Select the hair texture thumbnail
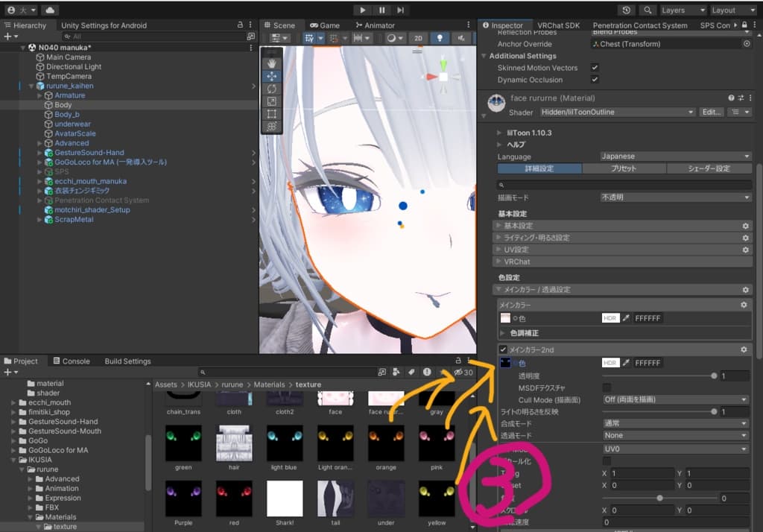Image resolution: width=763 pixels, height=532 pixels. 234,443
